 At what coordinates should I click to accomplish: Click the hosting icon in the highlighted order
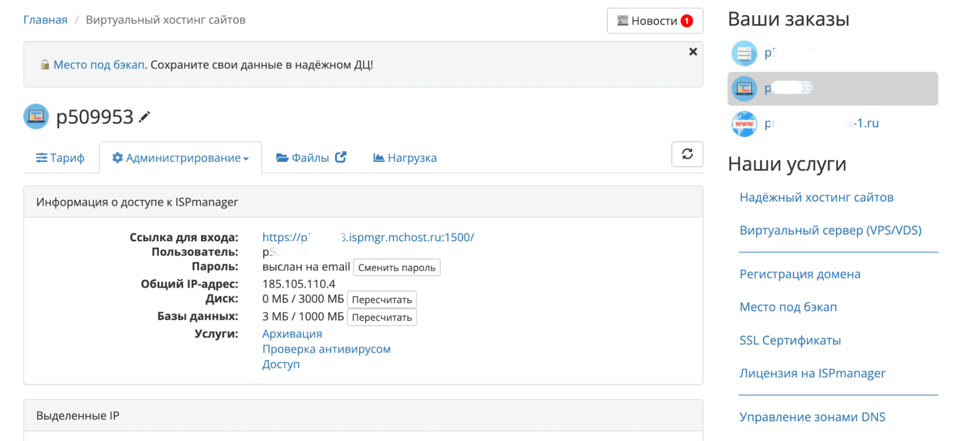click(744, 88)
